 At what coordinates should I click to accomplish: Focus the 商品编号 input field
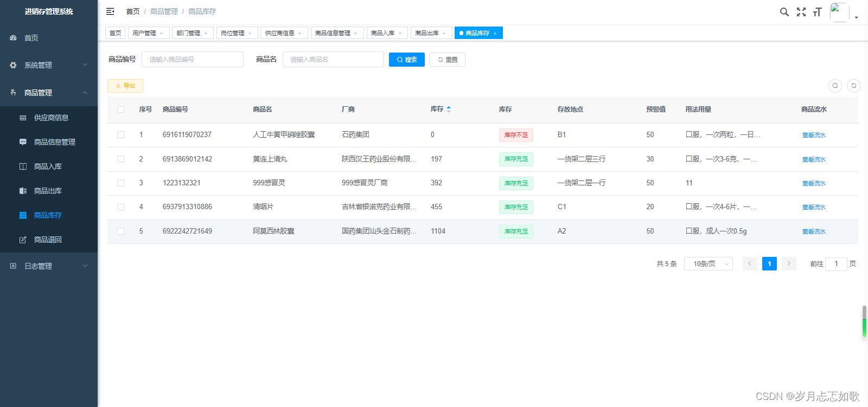(193, 60)
